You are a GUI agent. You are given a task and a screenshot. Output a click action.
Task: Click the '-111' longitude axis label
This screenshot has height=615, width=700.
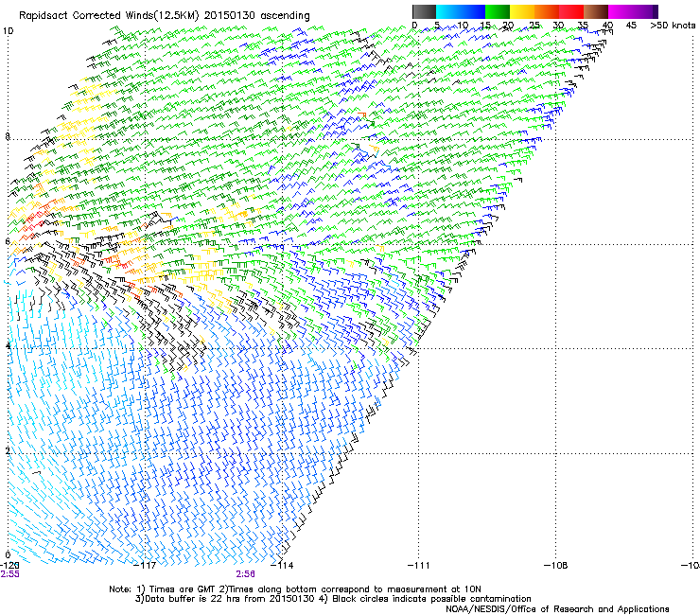point(419,566)
